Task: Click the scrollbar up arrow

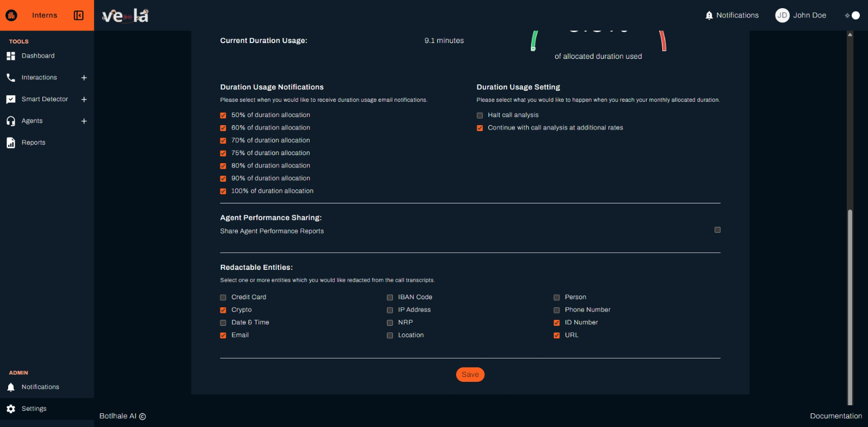Action: (x=850, y=34)
